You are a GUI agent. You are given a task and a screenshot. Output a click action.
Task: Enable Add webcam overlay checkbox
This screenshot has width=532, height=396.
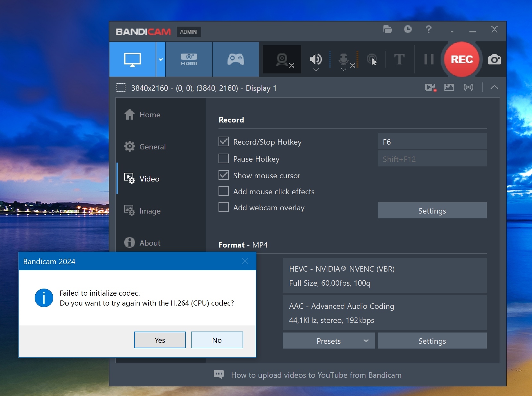224,207
